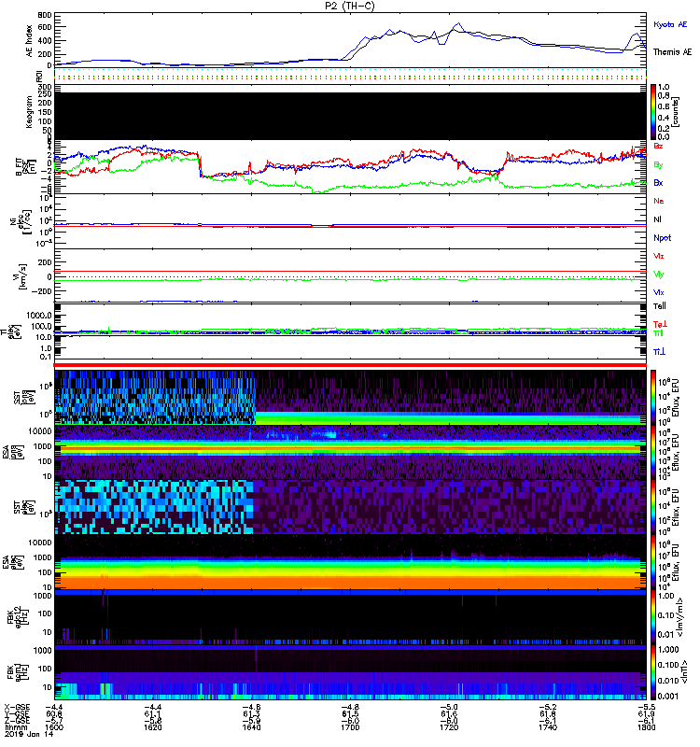
Task: Click the 1800 time tick label
Action: 646,727
